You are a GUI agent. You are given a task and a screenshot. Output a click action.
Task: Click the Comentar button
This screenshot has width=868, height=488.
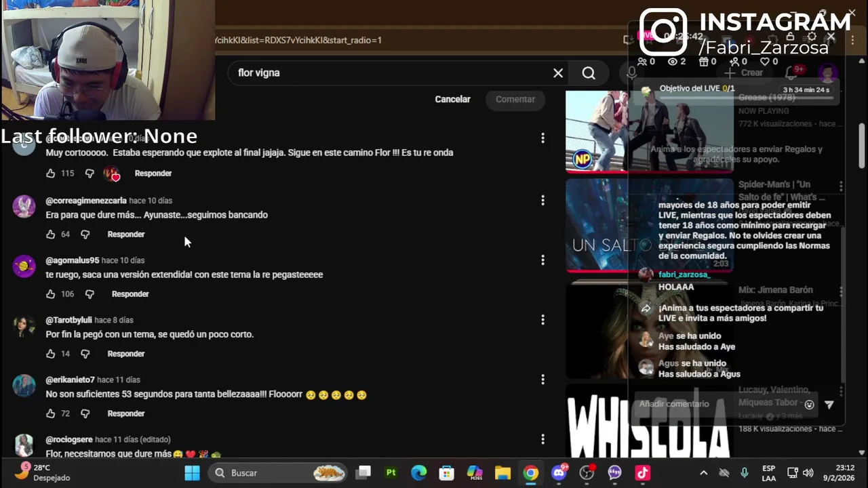pyautogui.click(x=515, y=99)
